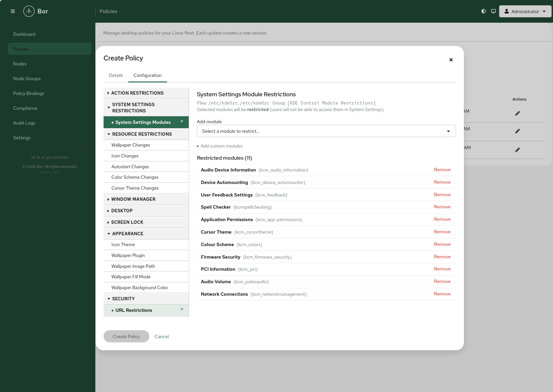The height and width of the screenshot is (392, 553).
Task: Collapse the SECURITY group
Action: pyautogui.click(x=146, y=299)
